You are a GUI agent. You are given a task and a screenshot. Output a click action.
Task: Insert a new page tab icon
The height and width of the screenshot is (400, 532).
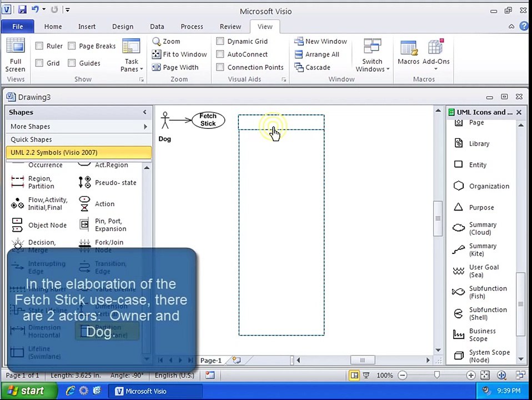[x=237, y=360]
